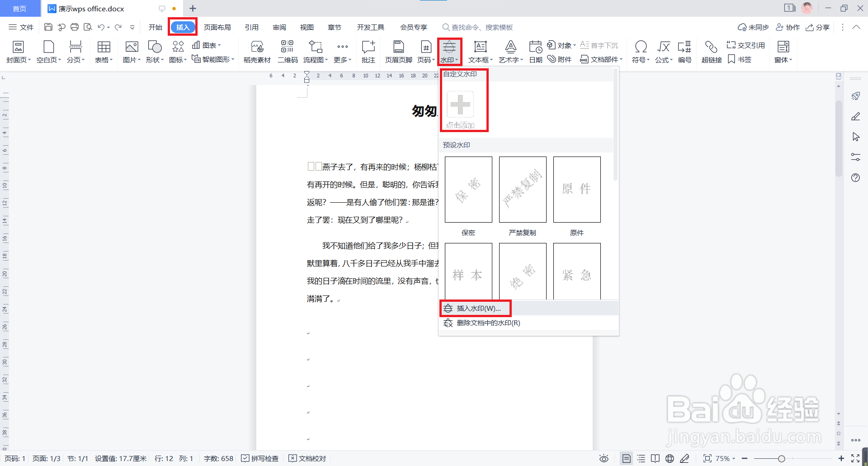Viewport: 868px width, 466px height.
Task: Add a comment using the 批注 icon
Action: (368, 51)
